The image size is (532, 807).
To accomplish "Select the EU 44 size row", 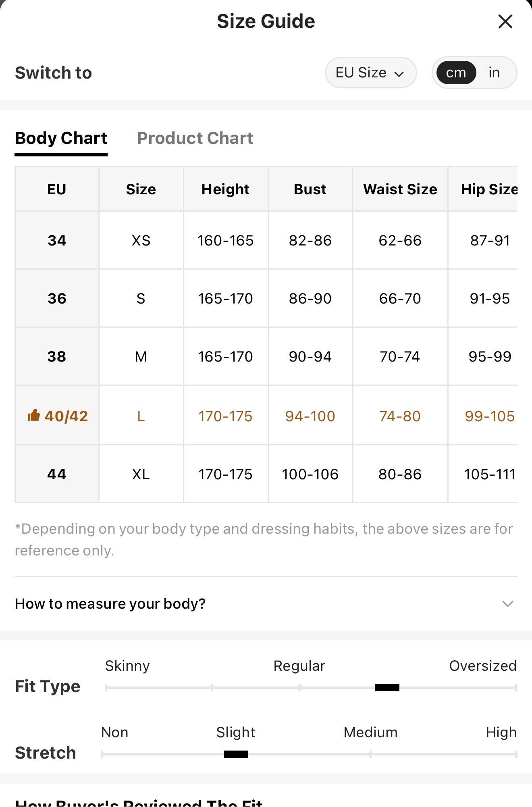I will pyautogui.click(x=266, y=474).
